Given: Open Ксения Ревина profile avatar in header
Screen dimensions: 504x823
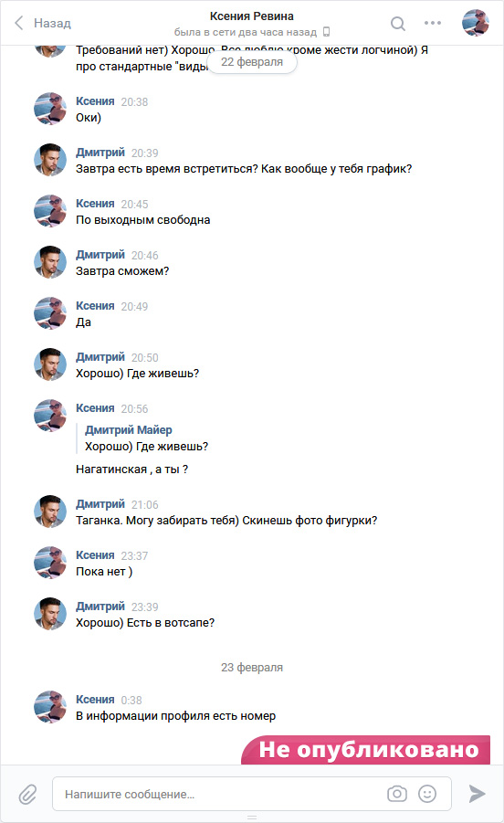Looking at the screenshot, I should 476,23.
